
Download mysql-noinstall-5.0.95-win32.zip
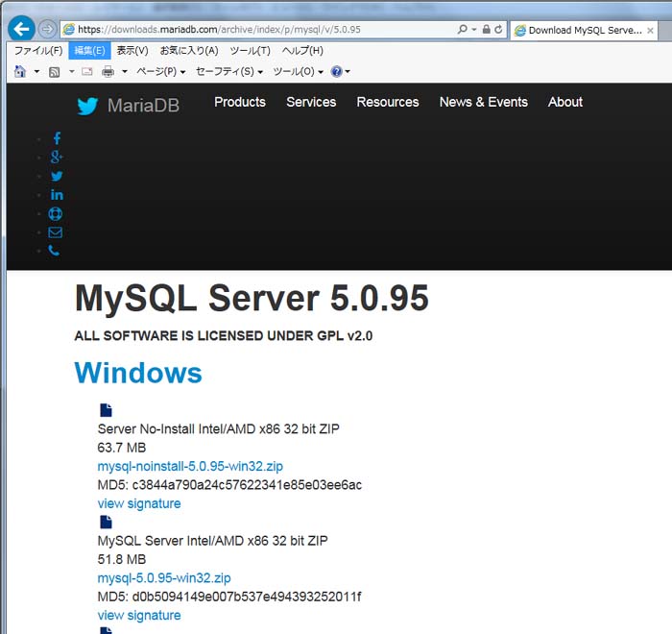coord(190,466)
